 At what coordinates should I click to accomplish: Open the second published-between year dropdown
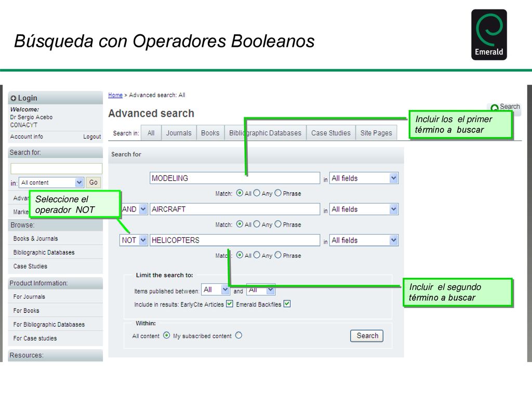[x=261, y=289]
